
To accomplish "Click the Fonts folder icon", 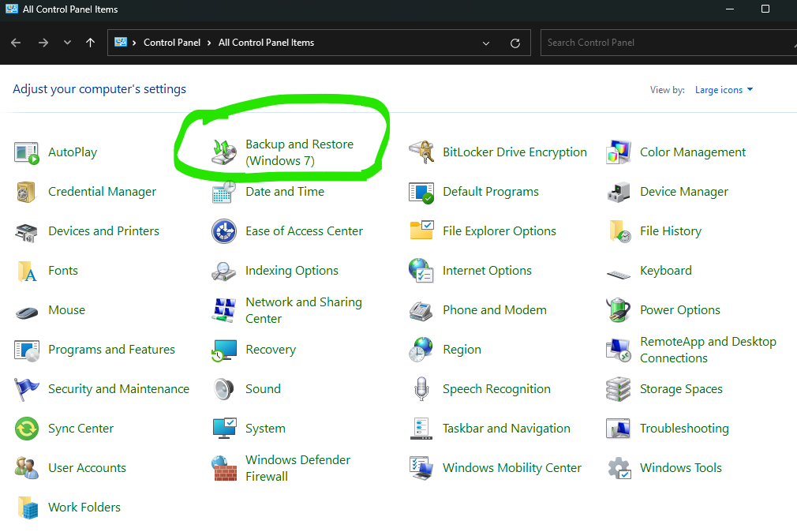I will [x=26, y=271].
